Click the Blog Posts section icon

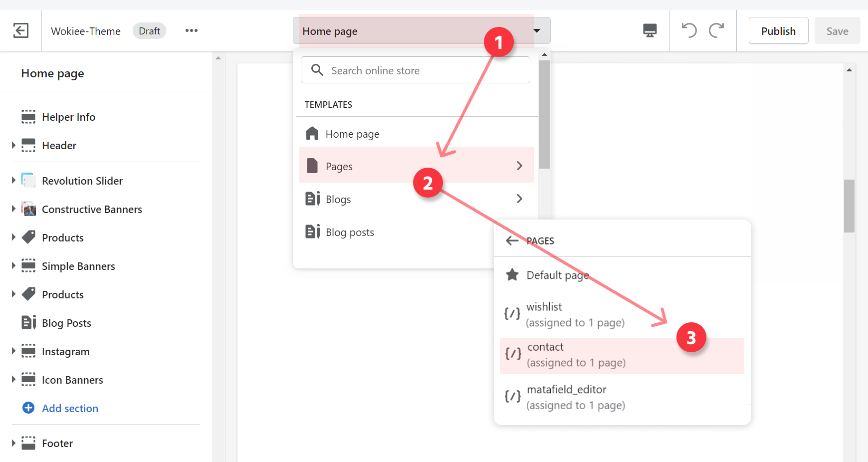pyautogui.click(x=28, y=323)
